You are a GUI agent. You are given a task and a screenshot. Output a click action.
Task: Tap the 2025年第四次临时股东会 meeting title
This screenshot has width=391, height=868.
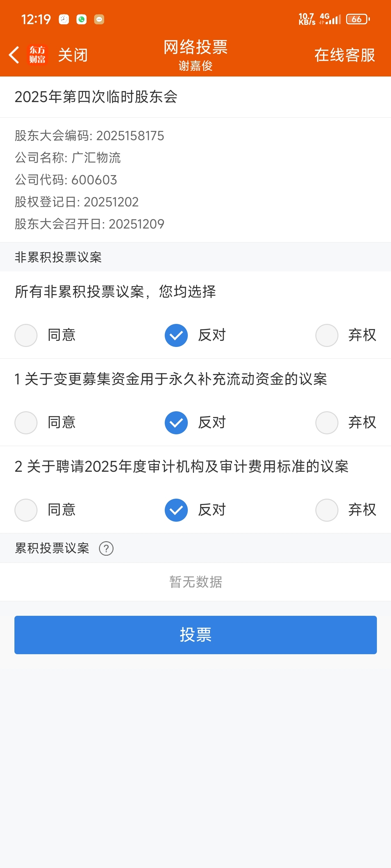point(96,97)
